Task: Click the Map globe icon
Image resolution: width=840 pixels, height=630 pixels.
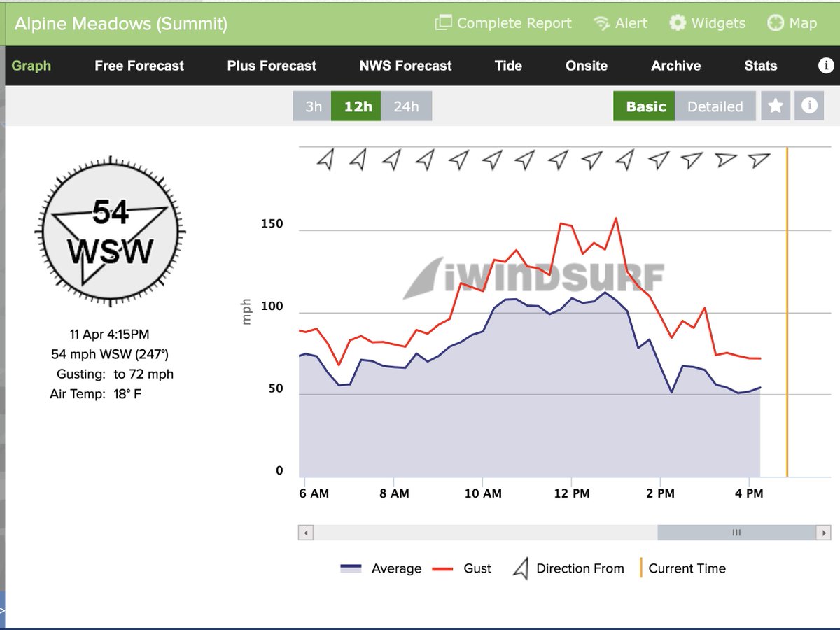Action: pos(775,23)
